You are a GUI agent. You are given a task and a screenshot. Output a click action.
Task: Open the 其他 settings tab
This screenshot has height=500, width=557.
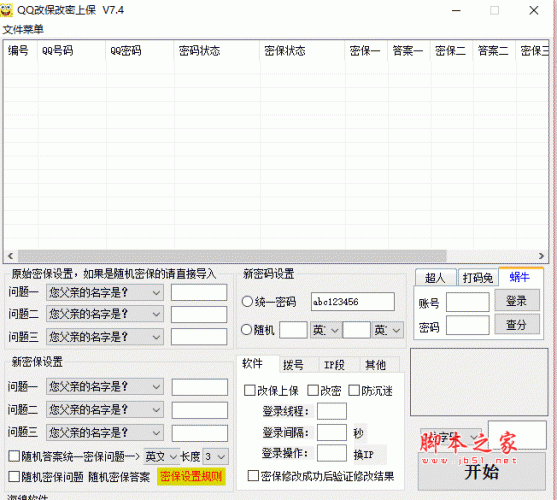click(x=375, y=365)
